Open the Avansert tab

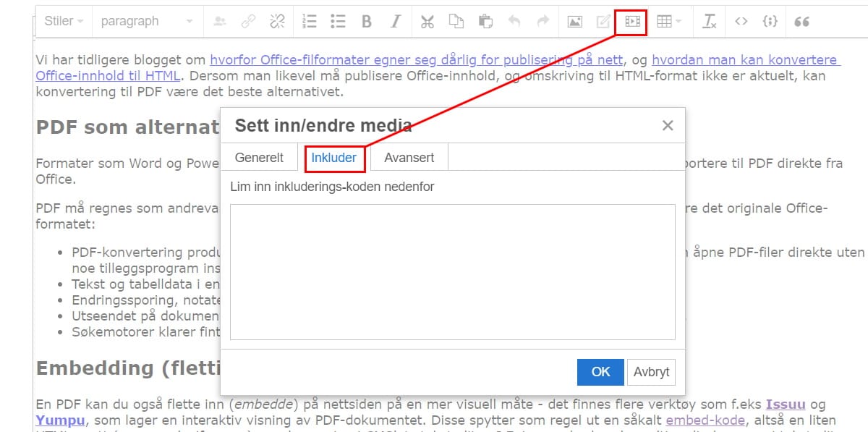[x=409, y=158]
